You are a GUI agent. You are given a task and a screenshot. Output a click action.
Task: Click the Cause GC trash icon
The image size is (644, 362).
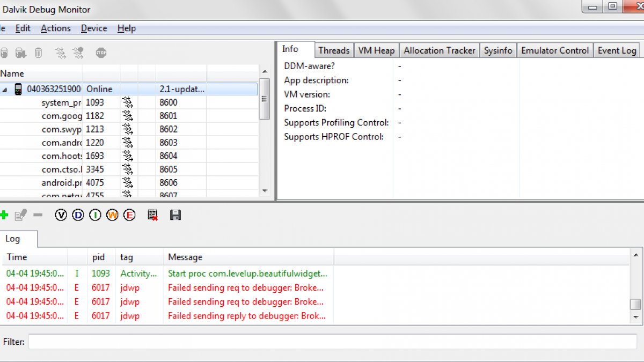pos(39,53)
